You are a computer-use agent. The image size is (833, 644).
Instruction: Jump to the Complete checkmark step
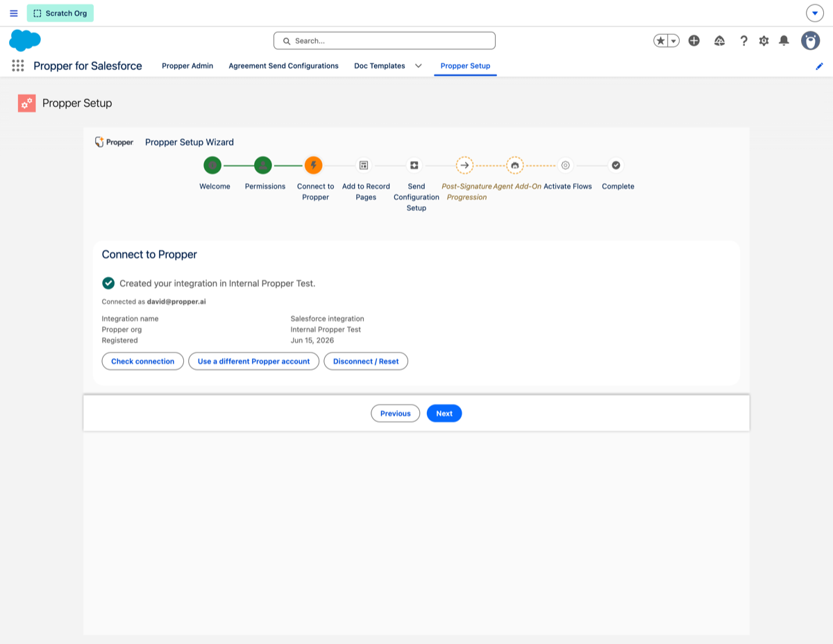[x=616, y=165]
